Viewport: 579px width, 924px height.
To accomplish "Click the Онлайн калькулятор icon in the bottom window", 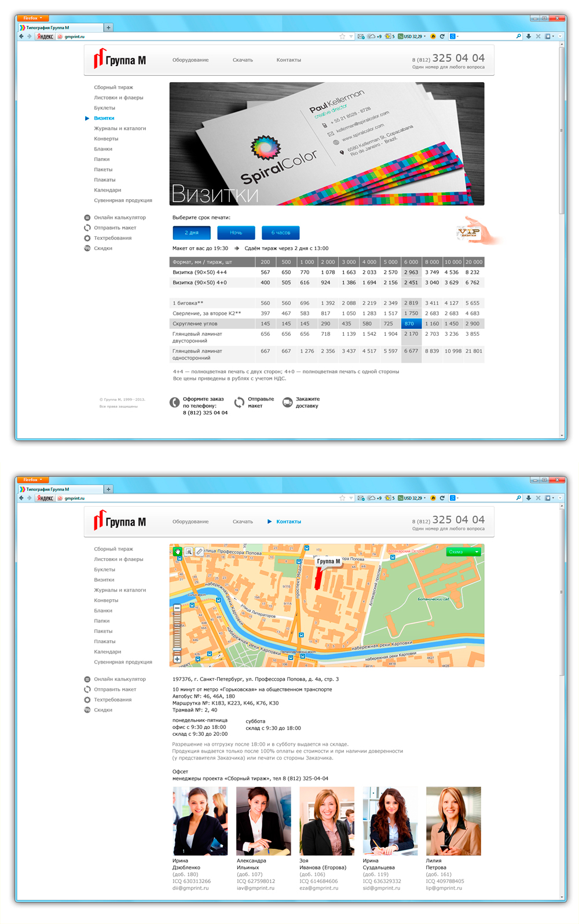I will point(87,679).
